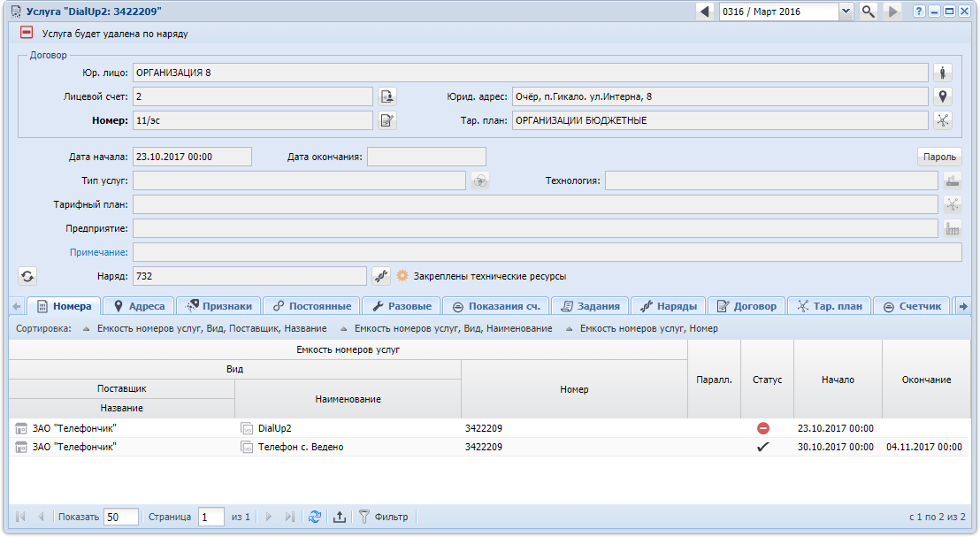Click the Примечание link label

click(99, 252)
